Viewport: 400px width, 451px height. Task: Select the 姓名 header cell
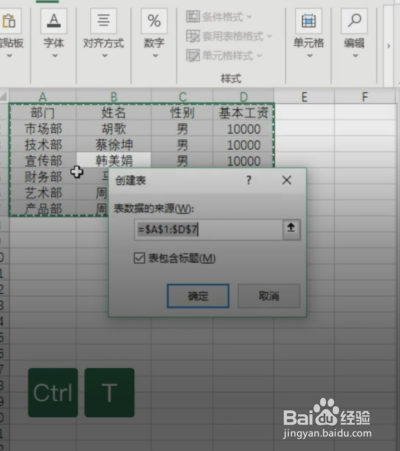coord(114,113)
